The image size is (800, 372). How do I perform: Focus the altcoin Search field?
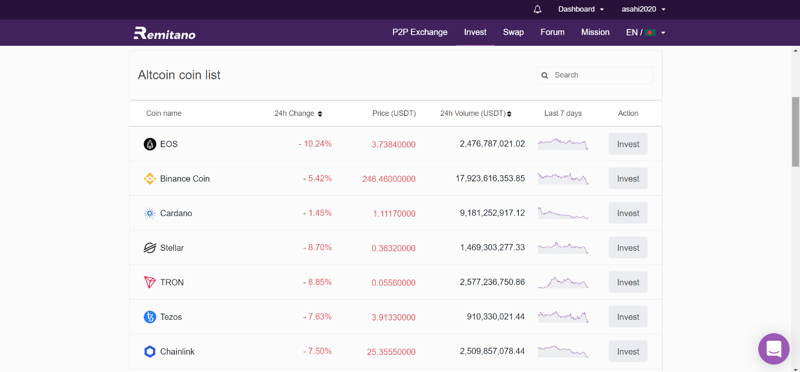pyautogui.click(x=595, y=75)
